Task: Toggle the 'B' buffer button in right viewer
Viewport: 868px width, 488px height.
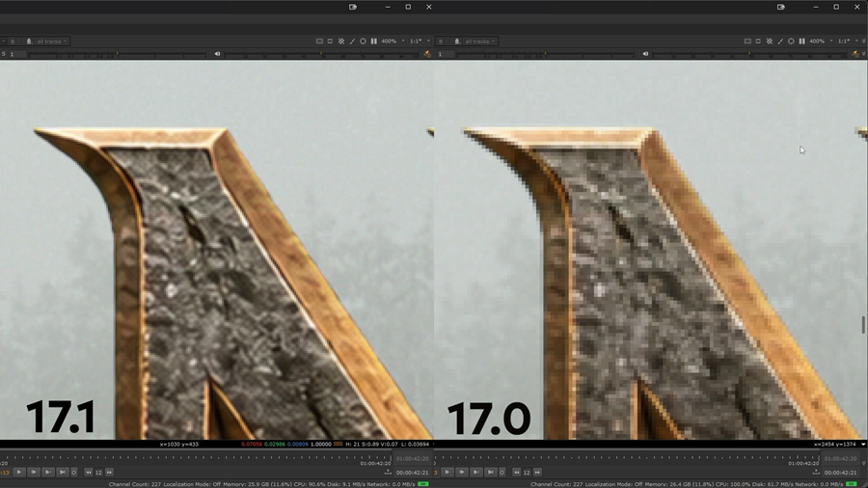Action: [x=441, y=41]
